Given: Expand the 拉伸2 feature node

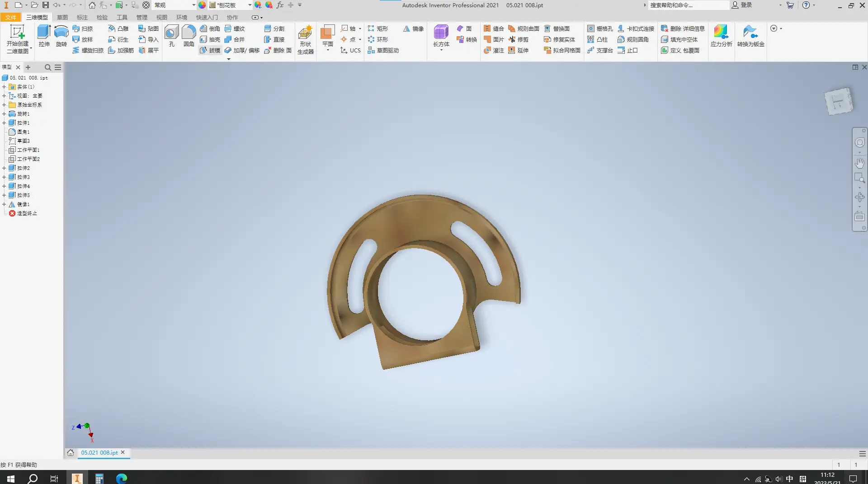Looking at the screenshot, I should [4, 168].
